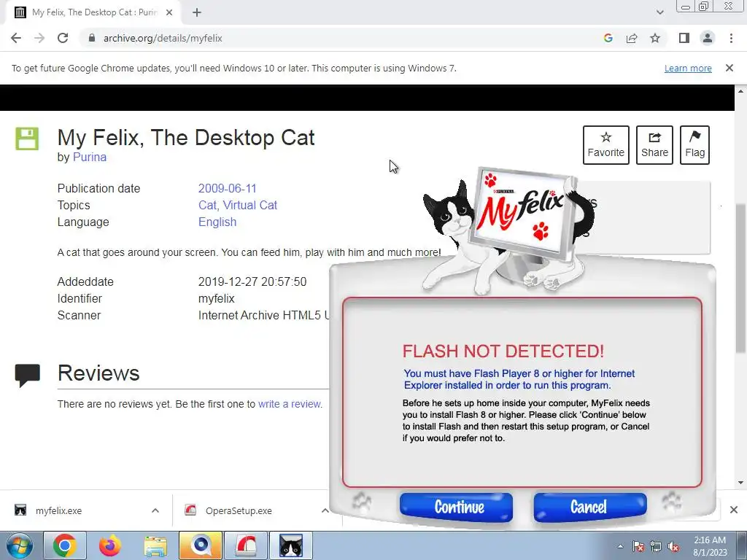Screen dimensions: 747x560
Task: Open the taskbar clock showing 2:16 AM
Action: click(x=709, y=546)
